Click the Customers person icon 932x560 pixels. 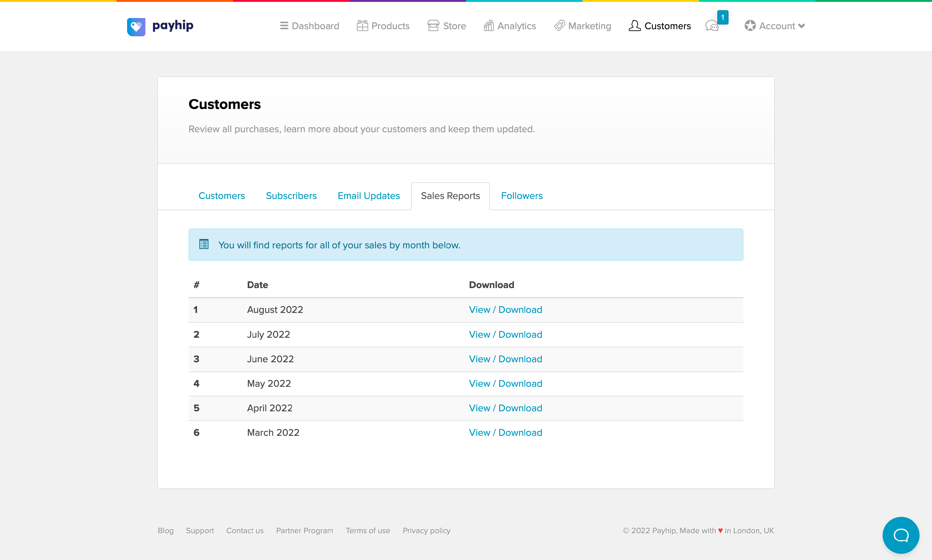[634, 25]
